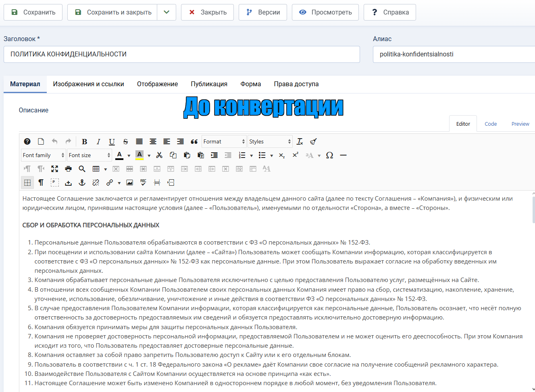This screenshot has height=392, width=535.
Task: Go to the Форма tab
Action: [x=251, y=84]
